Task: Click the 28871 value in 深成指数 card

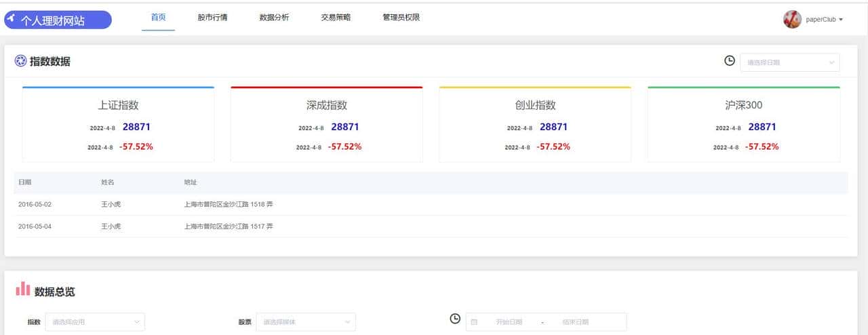Action: coord(345,127)
